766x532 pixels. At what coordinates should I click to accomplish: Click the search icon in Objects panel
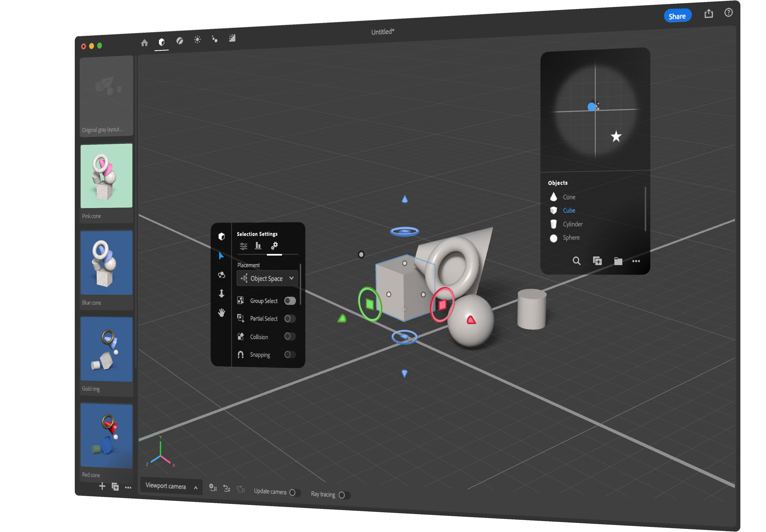point(576,261)
